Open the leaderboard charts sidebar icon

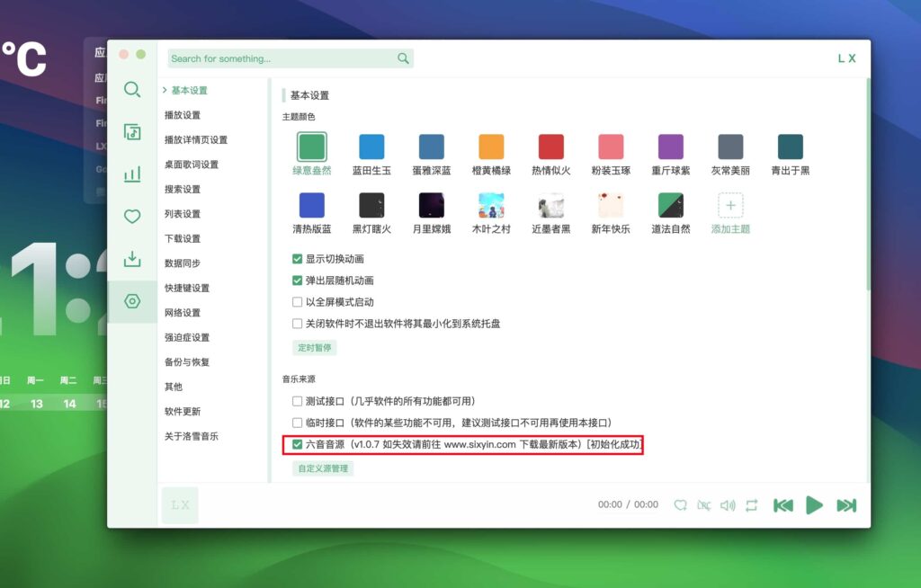(x=132, y=173)
